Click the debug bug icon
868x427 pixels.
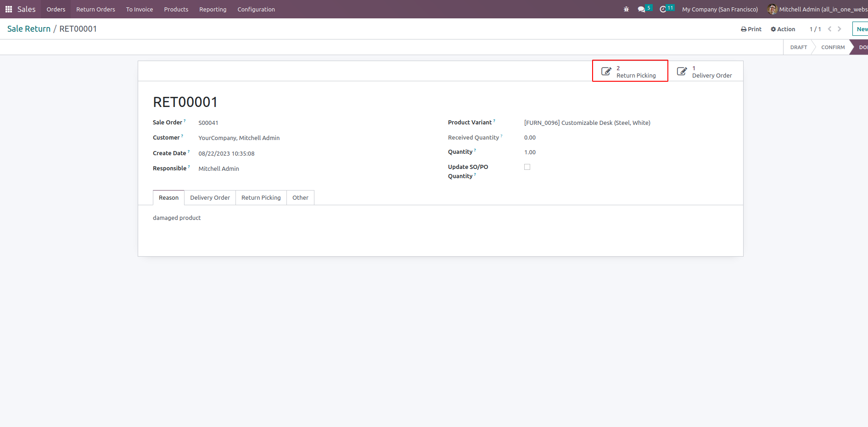point(626,9)
